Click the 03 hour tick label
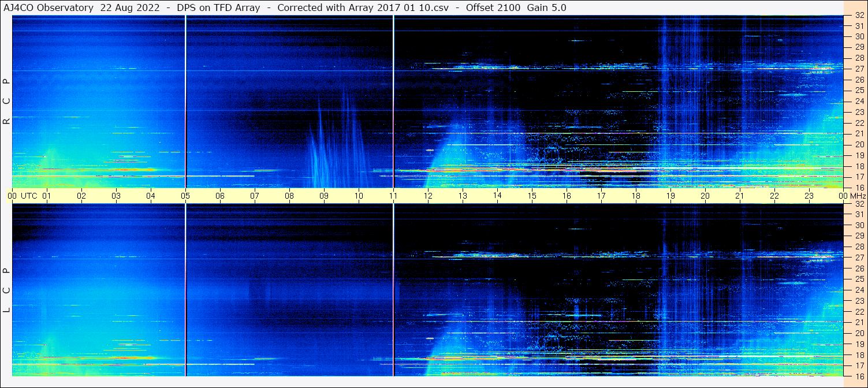Image resolution: width=868 pixels, height=388 pixels. pos(116,196)
